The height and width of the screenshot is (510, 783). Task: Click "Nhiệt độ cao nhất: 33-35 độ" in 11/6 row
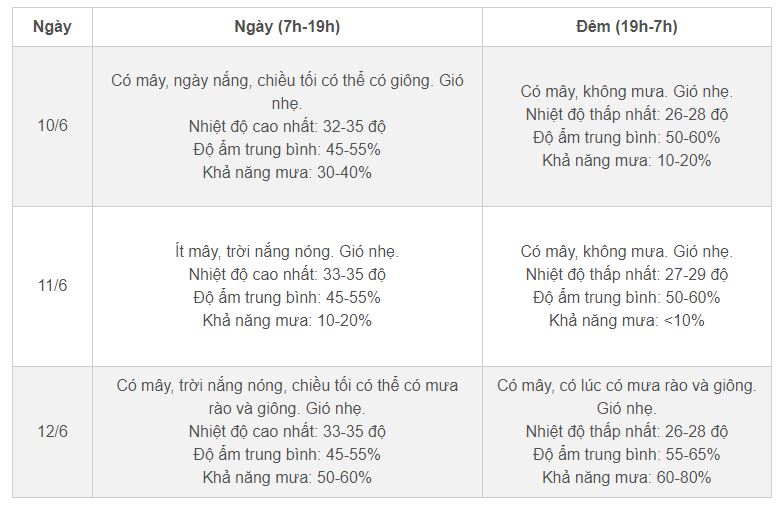pyautogui.click(x=287, y=275)
